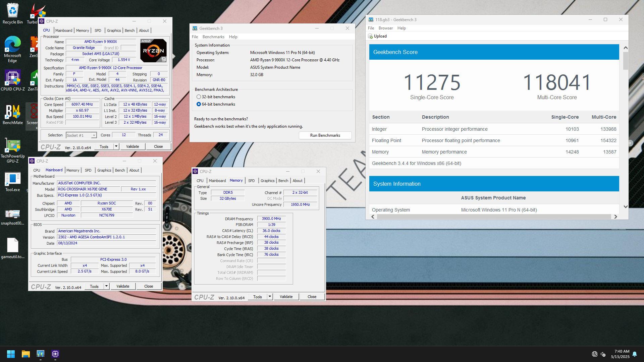Open File Explorer from the taskbar
Image resolution: width=644 pixels, height=362 pixels.
point(26,354)
